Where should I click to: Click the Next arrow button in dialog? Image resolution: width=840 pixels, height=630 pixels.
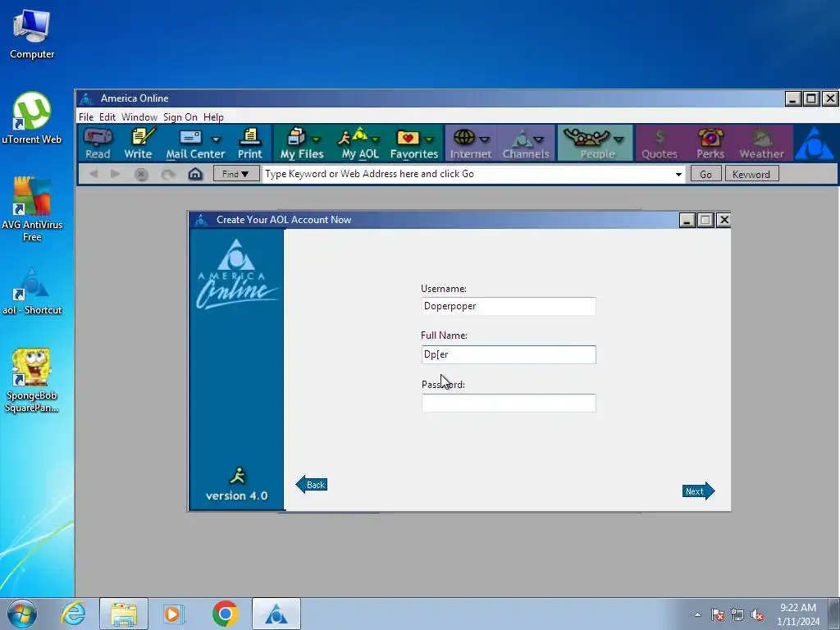pyautogui.click(x=699, y=491)
